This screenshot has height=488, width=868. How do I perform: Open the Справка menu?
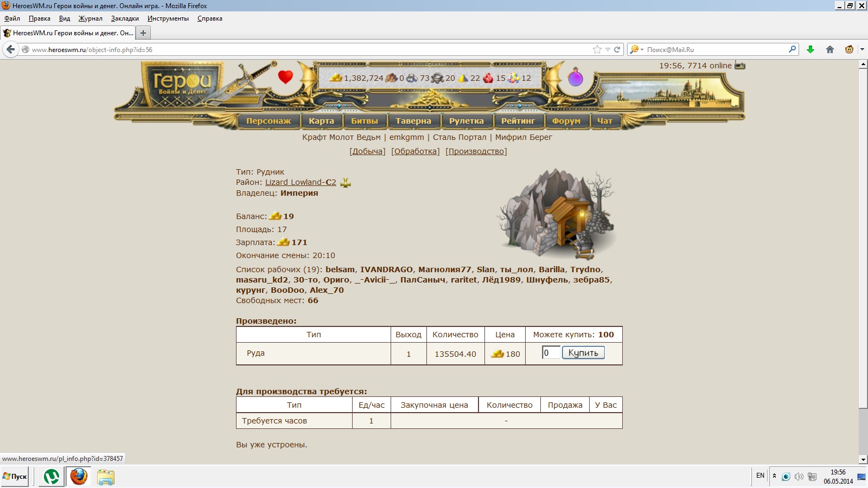(x=210, y=18)
